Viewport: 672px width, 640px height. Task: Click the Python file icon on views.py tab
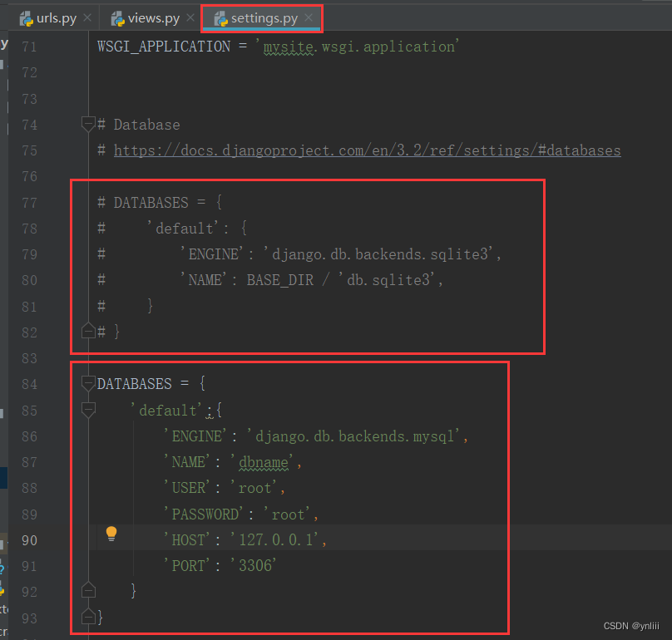click(x=117, y=19)
